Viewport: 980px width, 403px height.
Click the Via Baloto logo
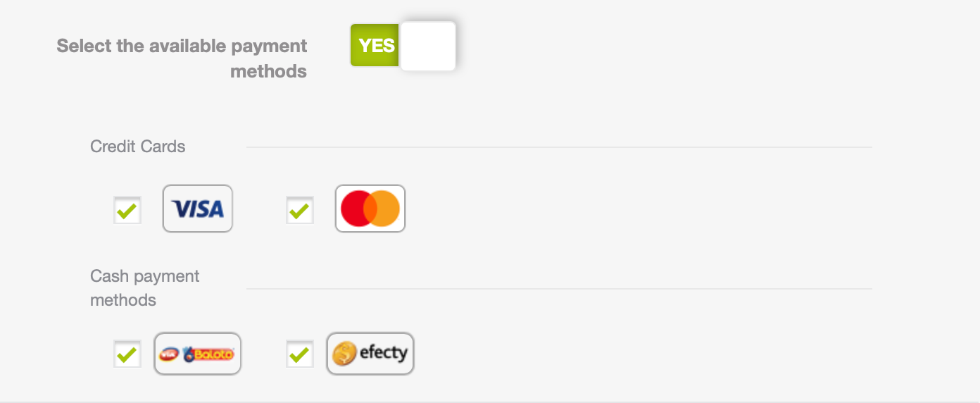[x=198, y=354]
